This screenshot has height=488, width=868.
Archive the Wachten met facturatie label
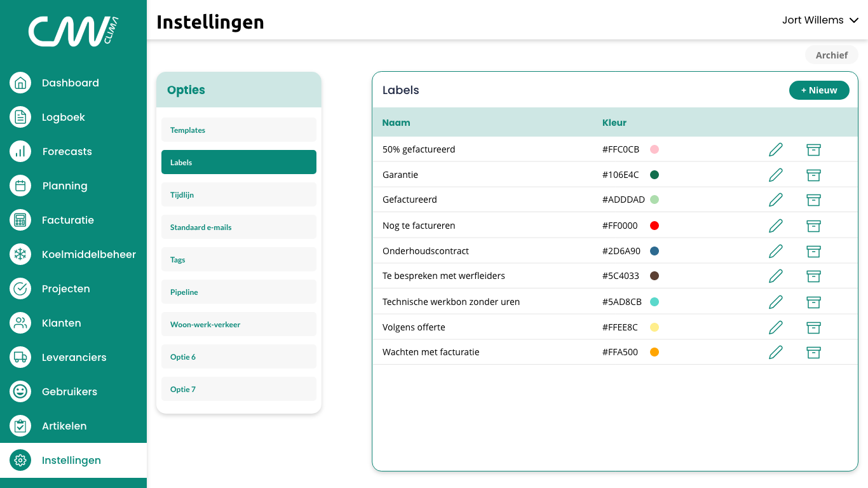(x=813, y=352)
